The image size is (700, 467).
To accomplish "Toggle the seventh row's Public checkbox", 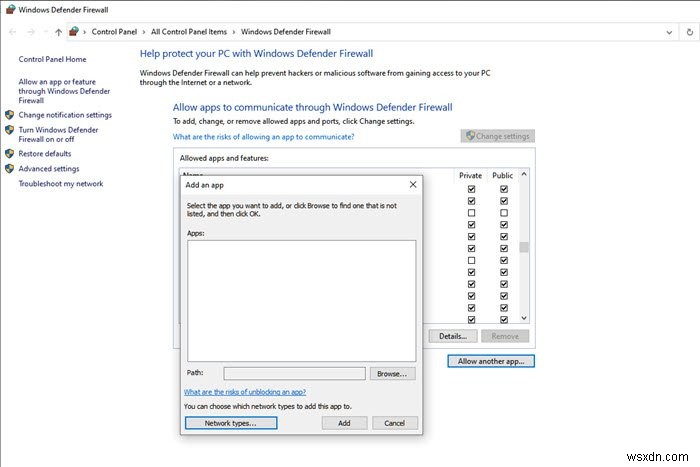I will 504,260.
